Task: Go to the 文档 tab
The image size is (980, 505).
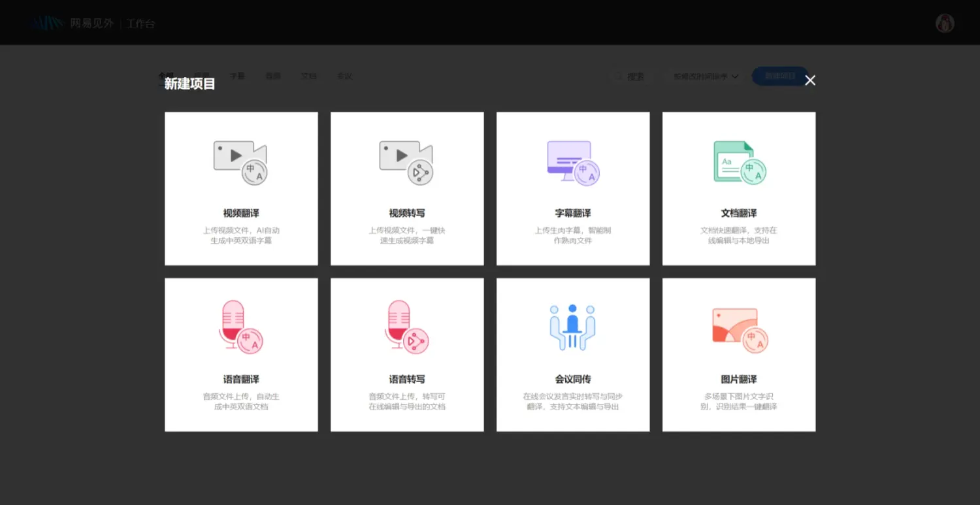Action: pos(308,76)
